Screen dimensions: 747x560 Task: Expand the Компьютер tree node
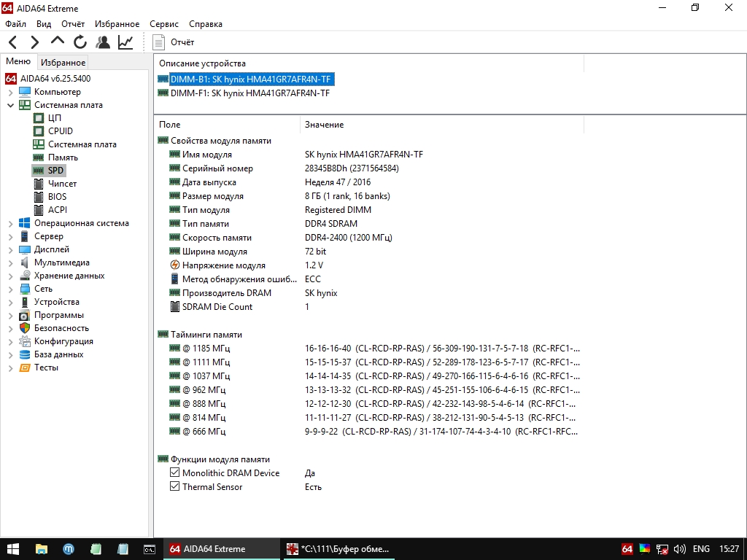click(10, 92)
